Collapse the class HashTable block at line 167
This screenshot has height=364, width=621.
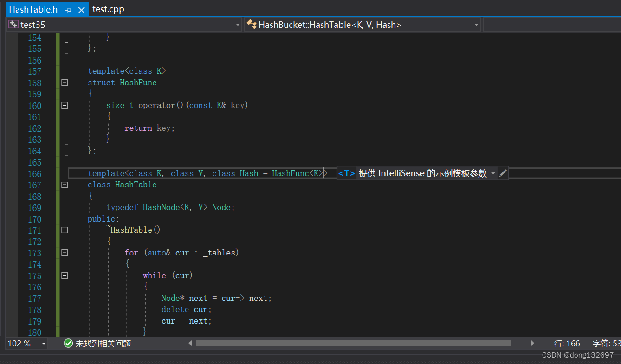point(65,185)
